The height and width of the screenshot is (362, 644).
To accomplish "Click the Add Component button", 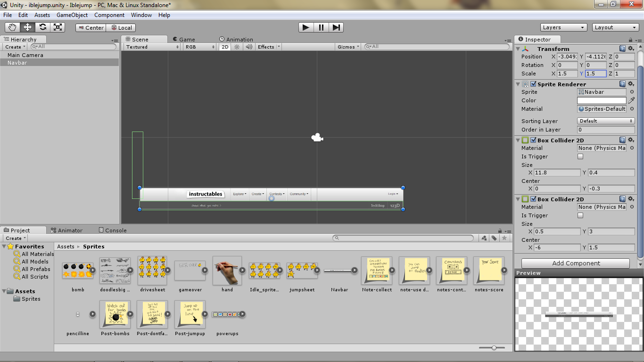I will coord(575,263).
